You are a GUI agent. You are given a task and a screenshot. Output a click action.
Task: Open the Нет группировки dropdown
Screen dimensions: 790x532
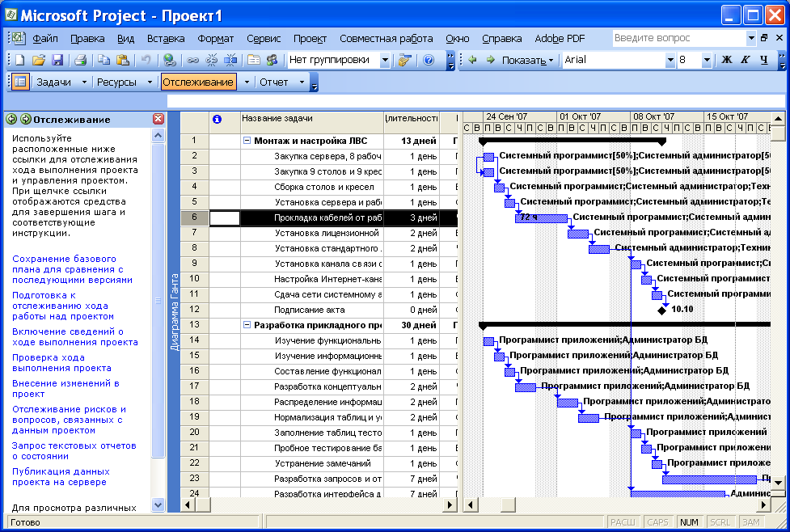[x=384, y=60]
